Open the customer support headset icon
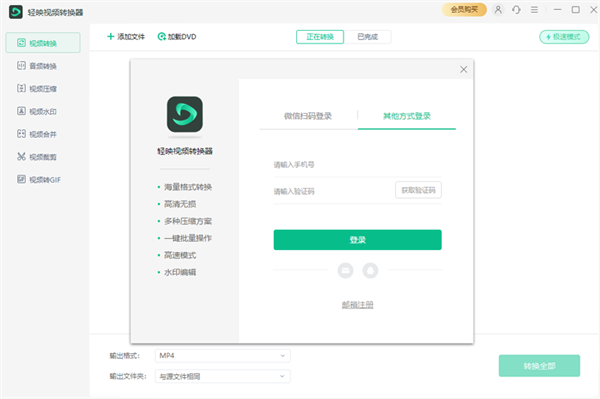The image size is (600, 399). (x=516, y=10)
